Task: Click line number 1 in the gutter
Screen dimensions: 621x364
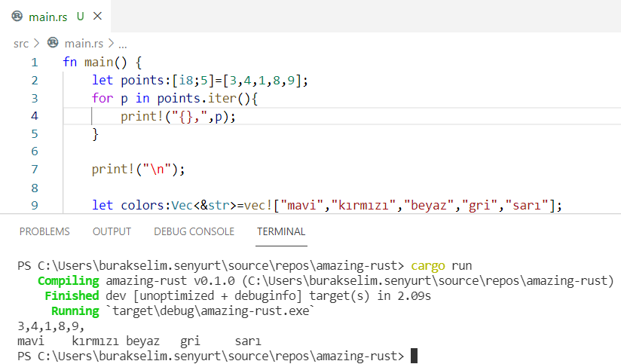Action: point(34,62)
